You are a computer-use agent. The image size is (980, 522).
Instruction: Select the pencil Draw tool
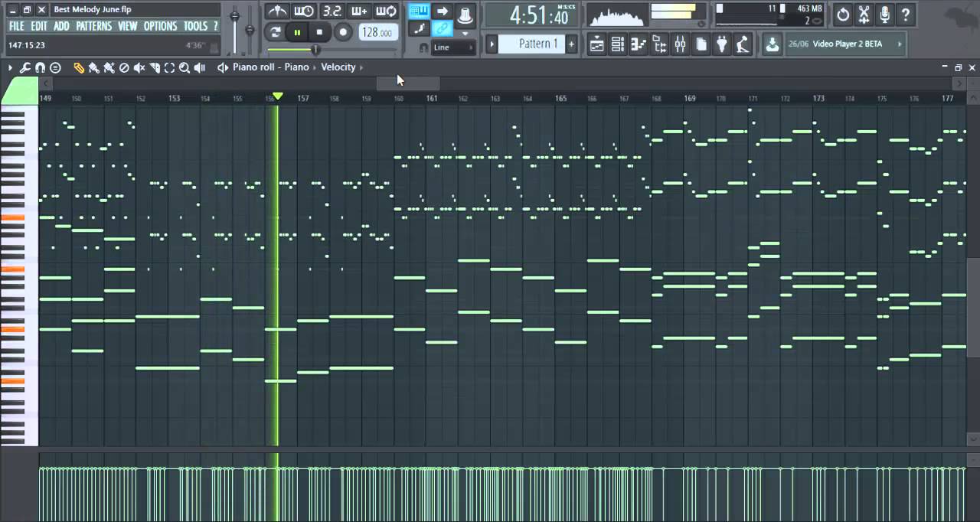click(x=78, y=67)
